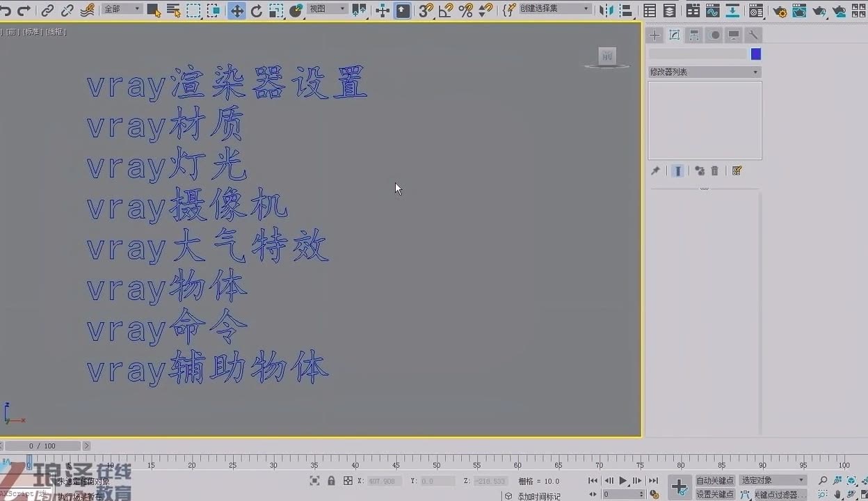This screenshot has width=868, height=501.
Task: Click the Redo arrow icon
Action: pos(24,10)
